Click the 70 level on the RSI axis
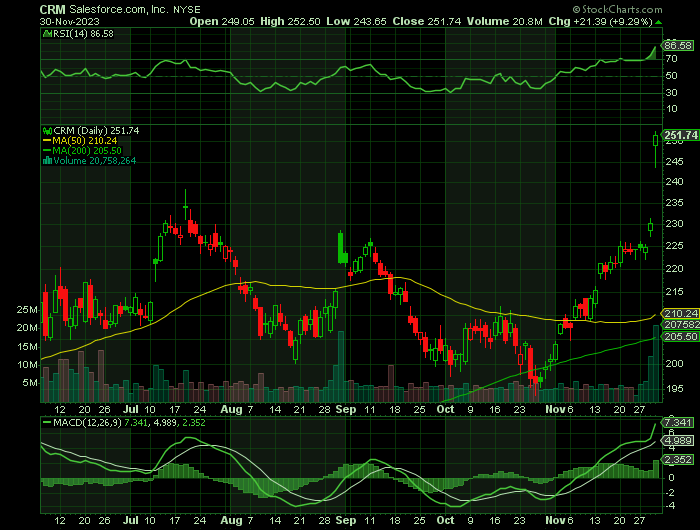 [671, 58]
